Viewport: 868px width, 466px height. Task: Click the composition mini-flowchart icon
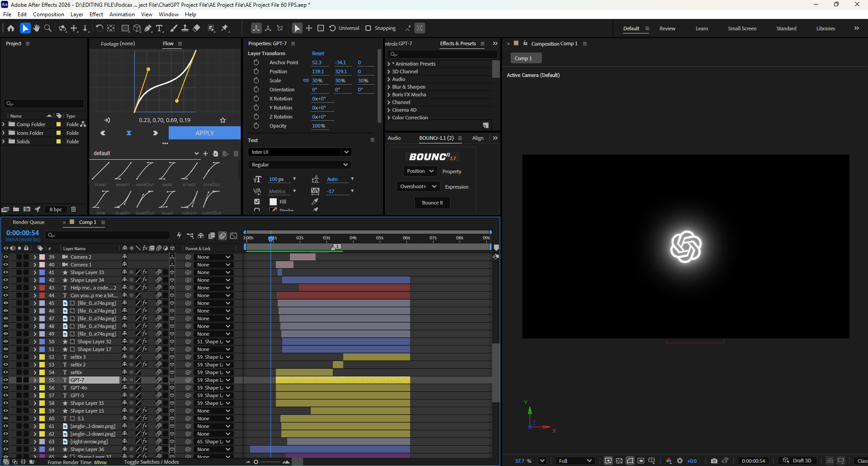(190, 236)
